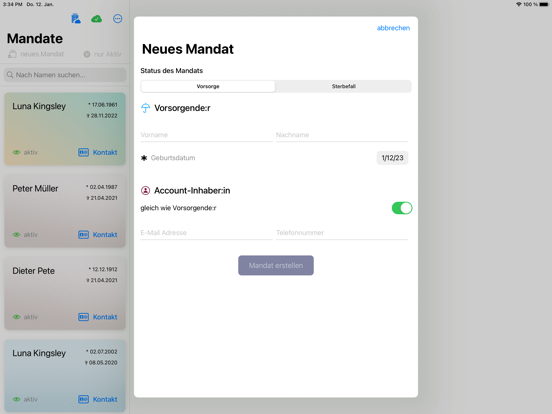Tap the asterisk birth icon next to Geburtsdatum
The width and height of the screenshot is (552, 414).
(144, 158)
